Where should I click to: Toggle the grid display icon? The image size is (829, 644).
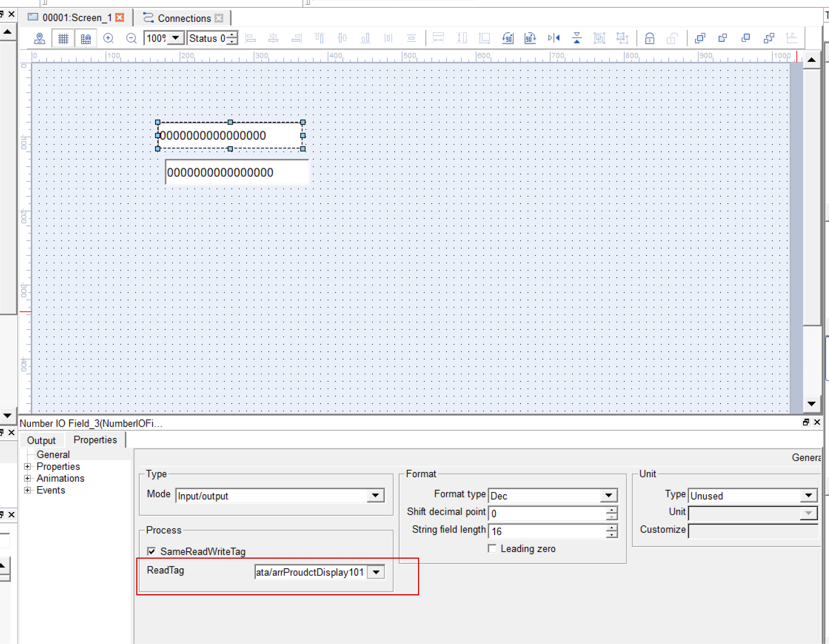[x=63, y=39]
